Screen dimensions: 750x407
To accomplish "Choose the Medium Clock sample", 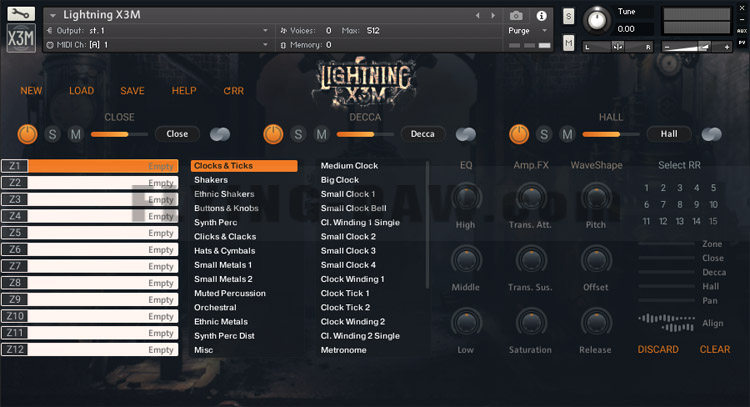I will coord(349,165).
